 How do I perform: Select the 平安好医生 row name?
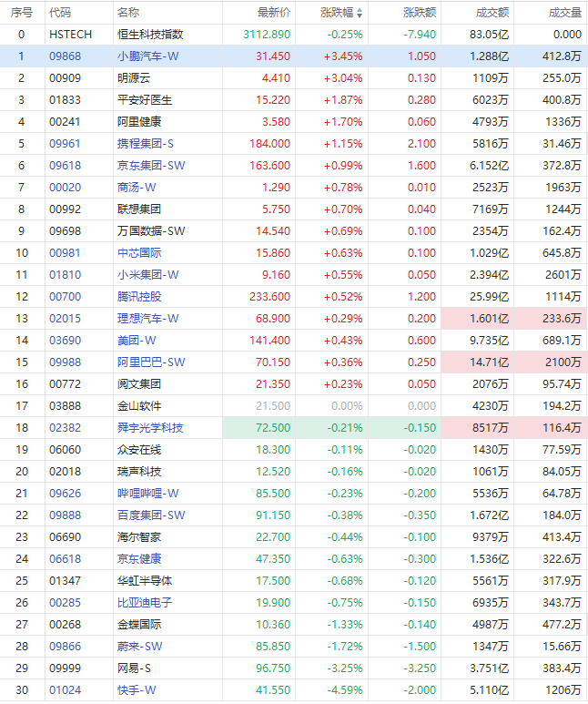pyautogui.click(x=145, y=100)
